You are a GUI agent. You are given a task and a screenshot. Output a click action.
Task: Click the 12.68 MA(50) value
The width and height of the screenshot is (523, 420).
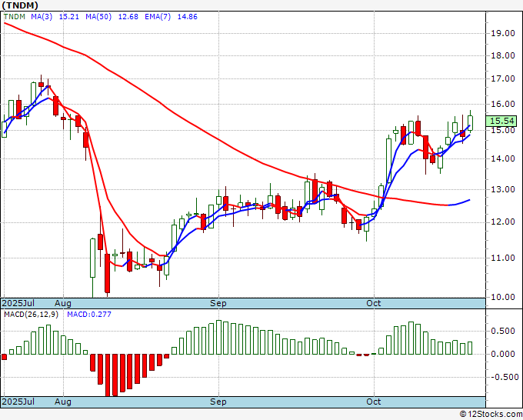click(128, 17)
